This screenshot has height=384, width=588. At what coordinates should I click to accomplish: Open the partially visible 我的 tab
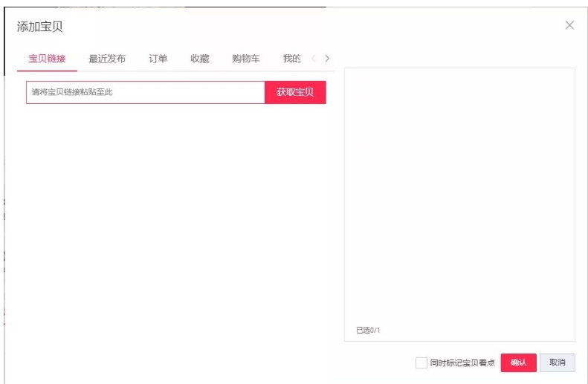[x=291, y=59]
